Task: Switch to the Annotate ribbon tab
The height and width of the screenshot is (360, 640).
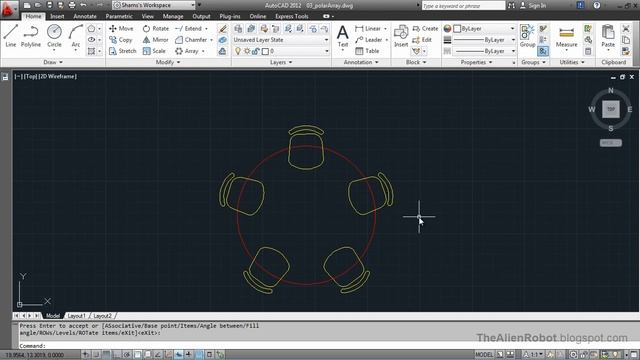Action: tap(85, 16)
